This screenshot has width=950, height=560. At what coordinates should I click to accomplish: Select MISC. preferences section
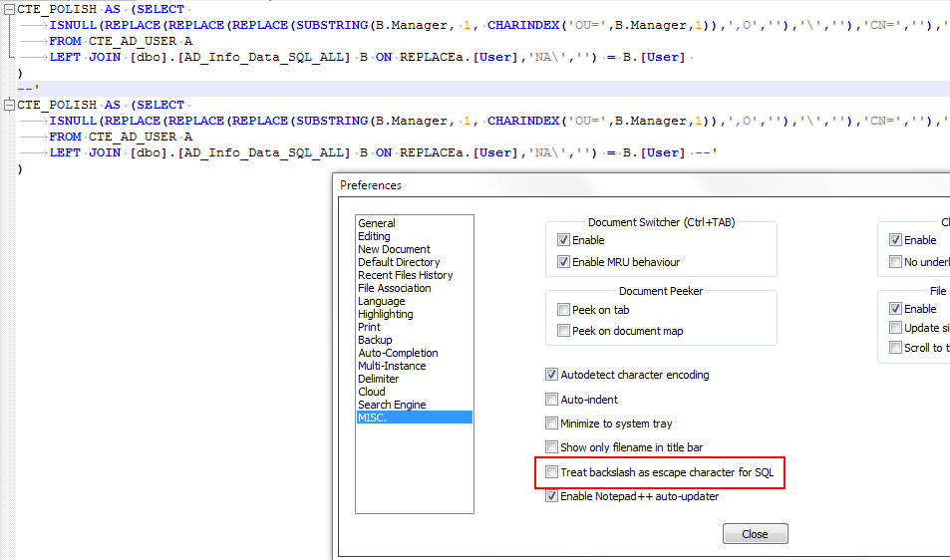coord(415,418)
